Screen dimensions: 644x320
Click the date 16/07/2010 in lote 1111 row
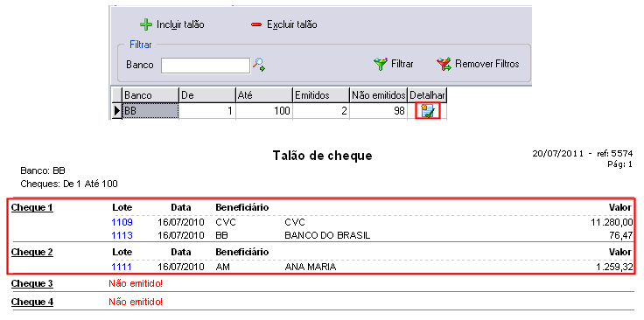[181, 267]
